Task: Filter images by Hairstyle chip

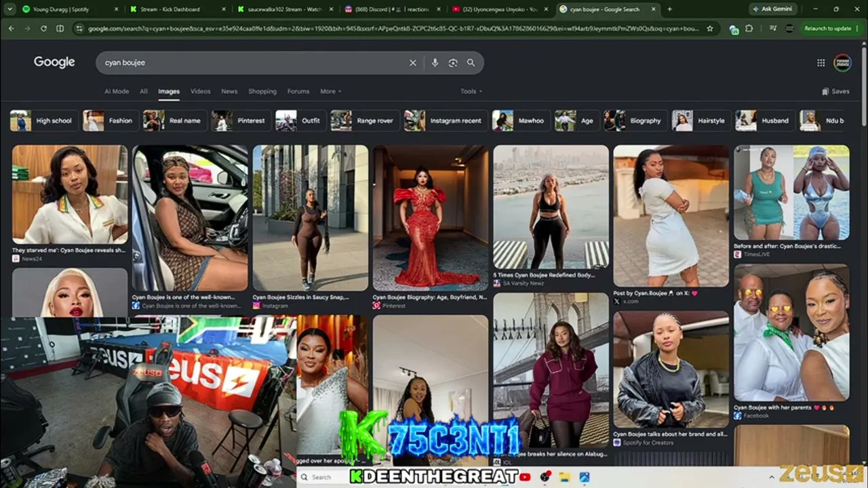Action: (x=700, y=121)
